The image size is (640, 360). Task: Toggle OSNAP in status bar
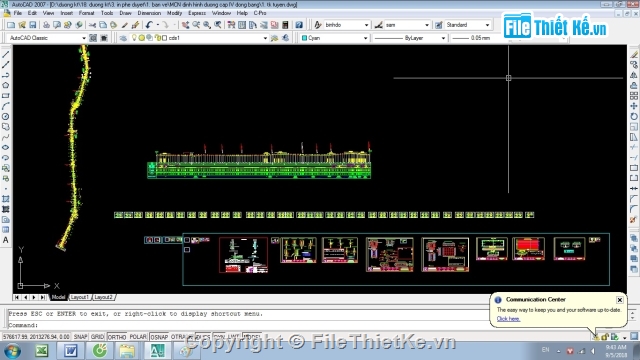(x=159, y=337)
